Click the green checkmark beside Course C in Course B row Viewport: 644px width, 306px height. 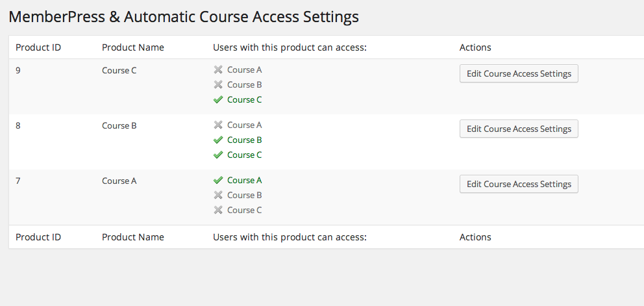point(218,155)
